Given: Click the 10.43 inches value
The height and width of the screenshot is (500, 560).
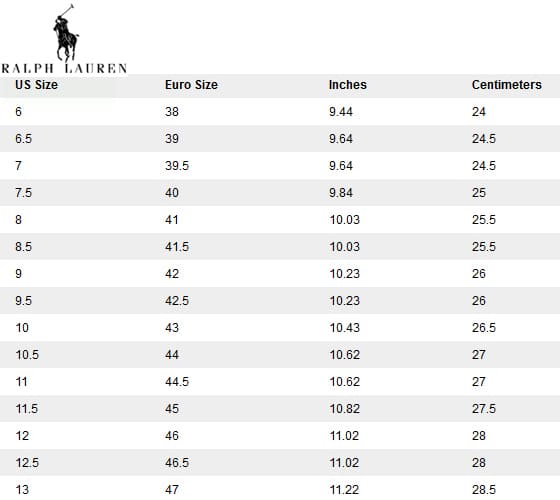Looking at the screenshot, I should pos(344,328).
